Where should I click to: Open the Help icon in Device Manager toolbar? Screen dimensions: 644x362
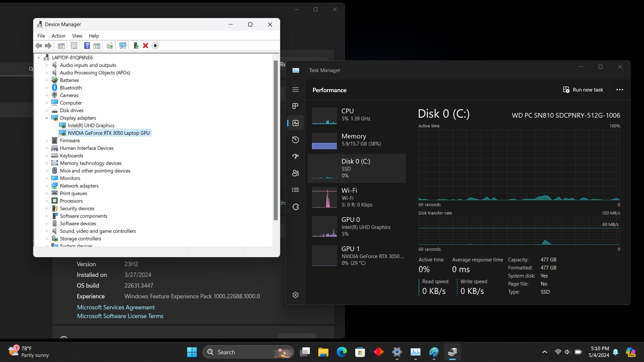point(87,46)
